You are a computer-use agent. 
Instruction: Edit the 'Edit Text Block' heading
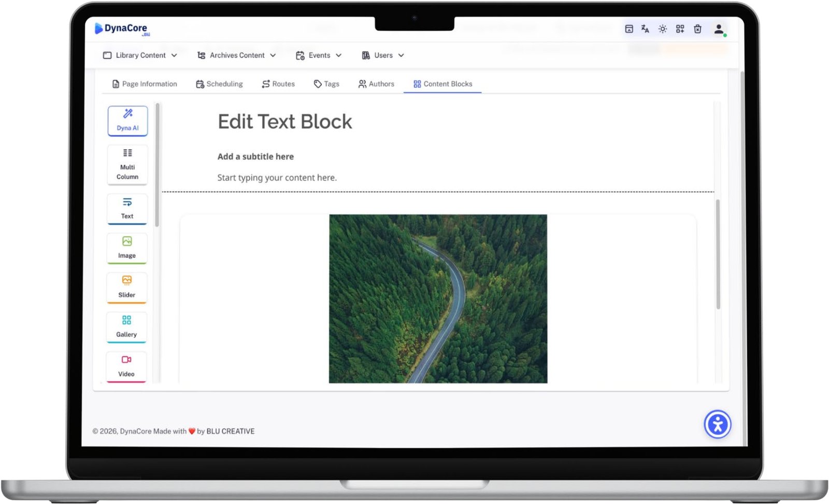tap(285, 122)
